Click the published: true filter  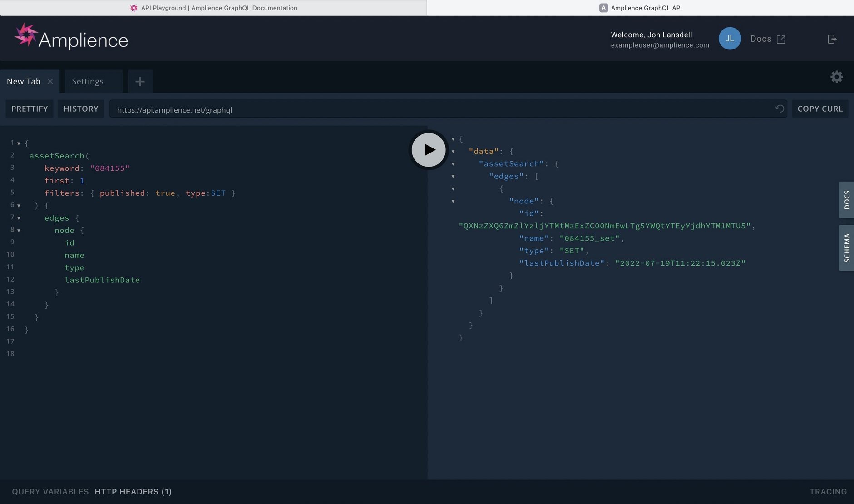137,193
